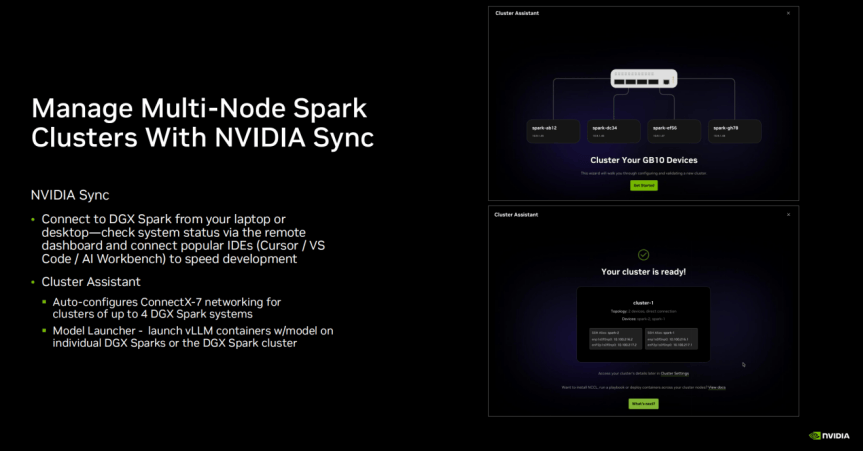
Task: Click the Cluster Assistant bullet text
Action: tap(91, 282)
